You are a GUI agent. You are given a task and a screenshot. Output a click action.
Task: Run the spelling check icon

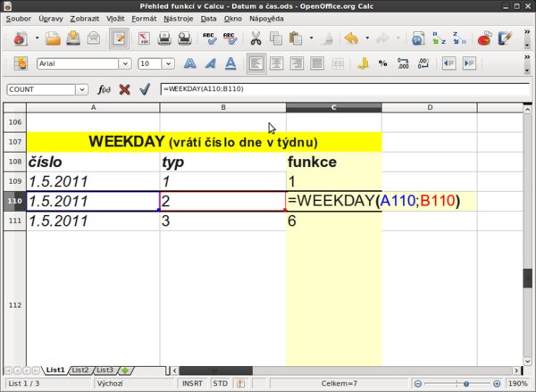(210, 38)
